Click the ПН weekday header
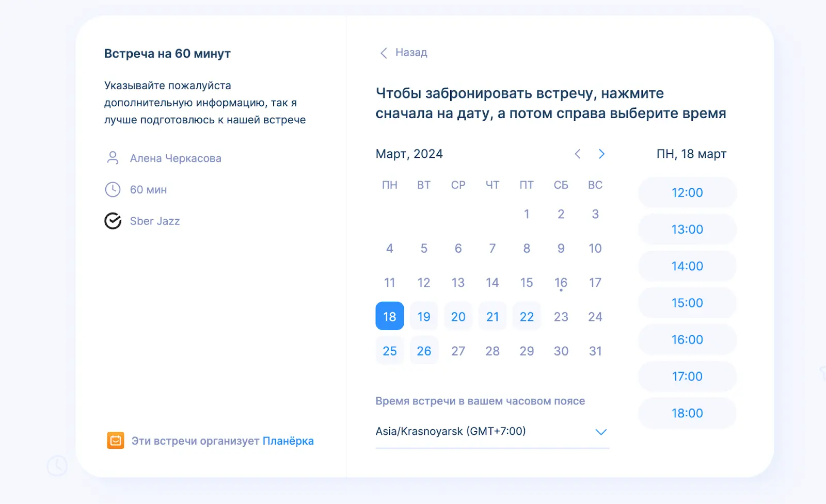Viewport: 826px width, 504px height. click(390, 185)
